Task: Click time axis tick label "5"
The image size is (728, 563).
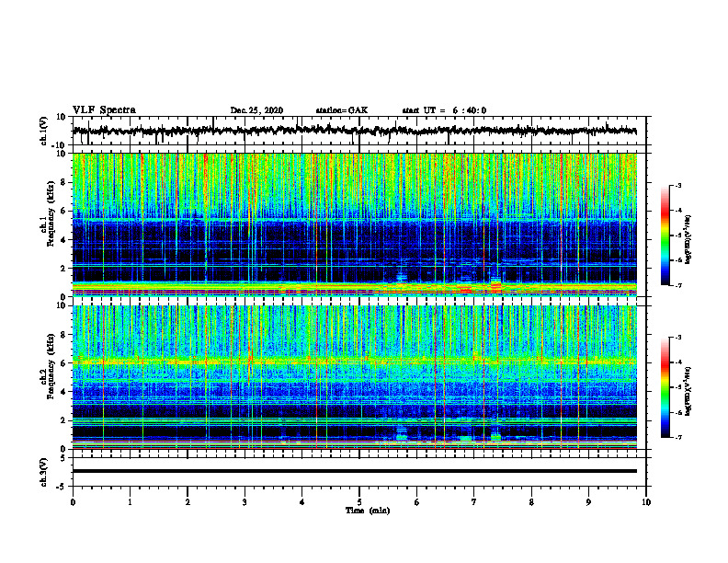Action: [359, 502]
